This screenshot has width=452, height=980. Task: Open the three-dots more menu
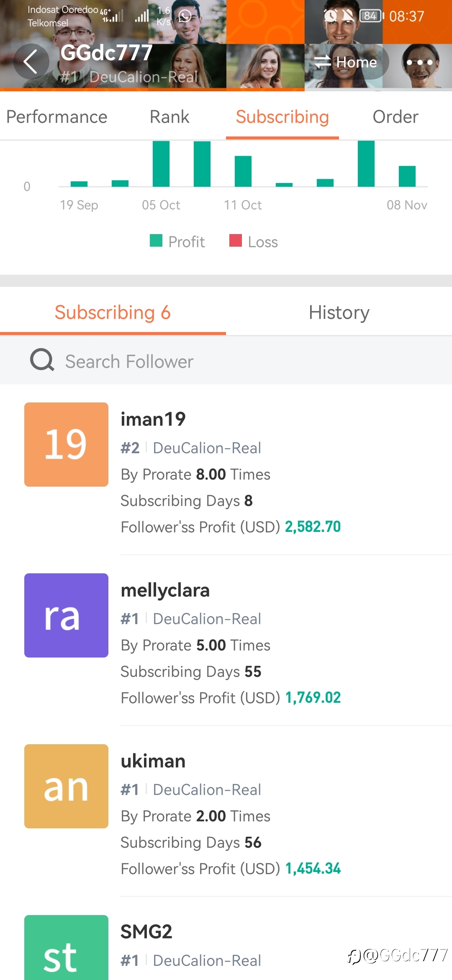tap(419, 62)
